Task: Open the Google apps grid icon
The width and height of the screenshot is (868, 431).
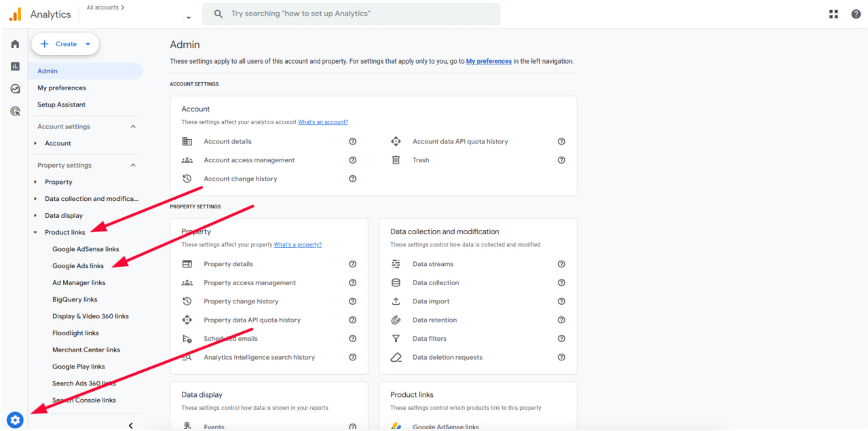Action: tap(833, 14)
